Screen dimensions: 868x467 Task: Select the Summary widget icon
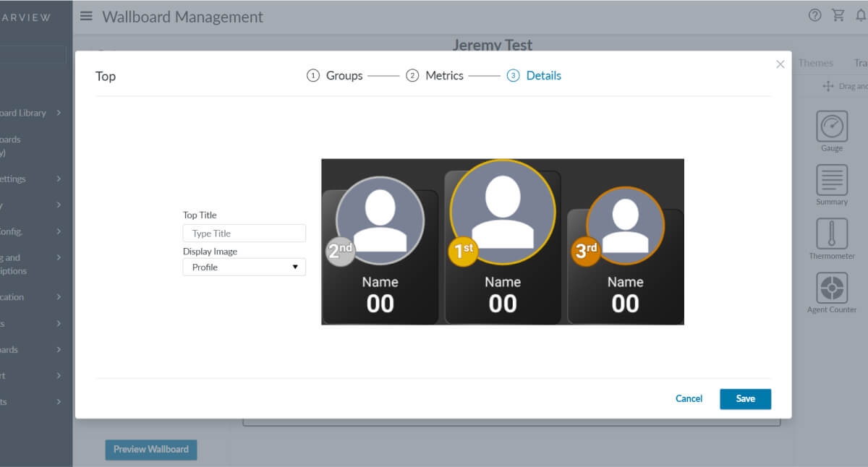[x=832, y=180]
